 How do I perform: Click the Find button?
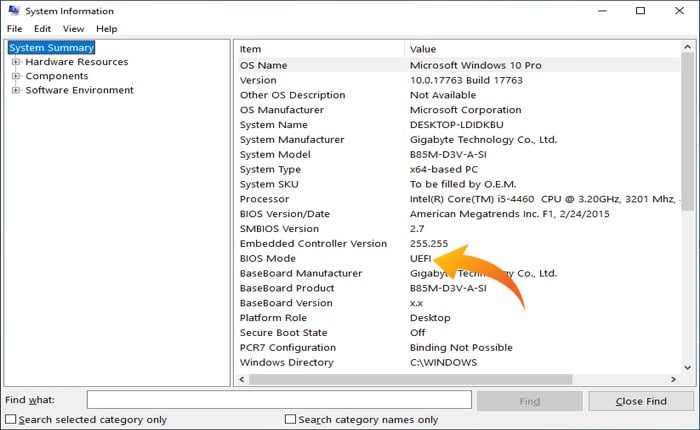click(x=530, y=401)
